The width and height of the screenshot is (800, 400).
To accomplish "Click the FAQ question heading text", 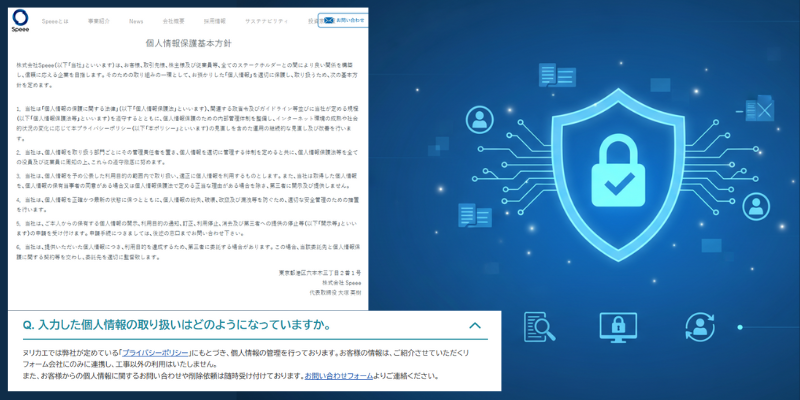I will click(176, 325).
